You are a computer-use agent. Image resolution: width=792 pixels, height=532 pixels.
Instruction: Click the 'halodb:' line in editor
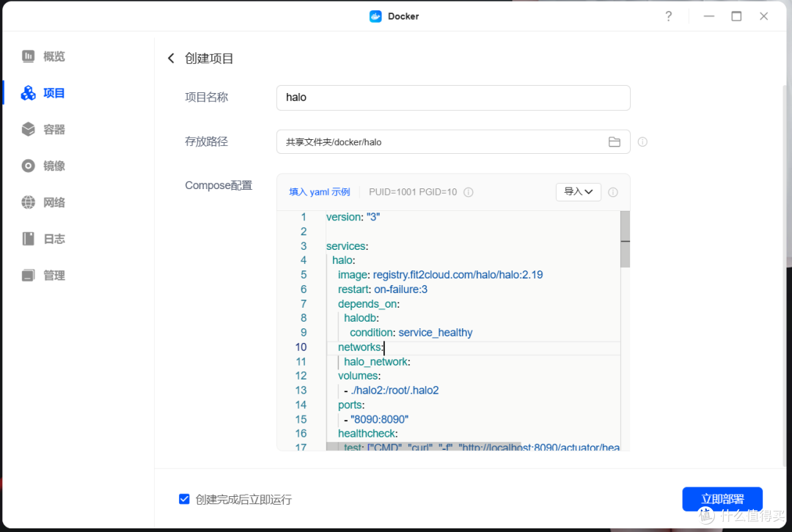(x=361, y=318)
